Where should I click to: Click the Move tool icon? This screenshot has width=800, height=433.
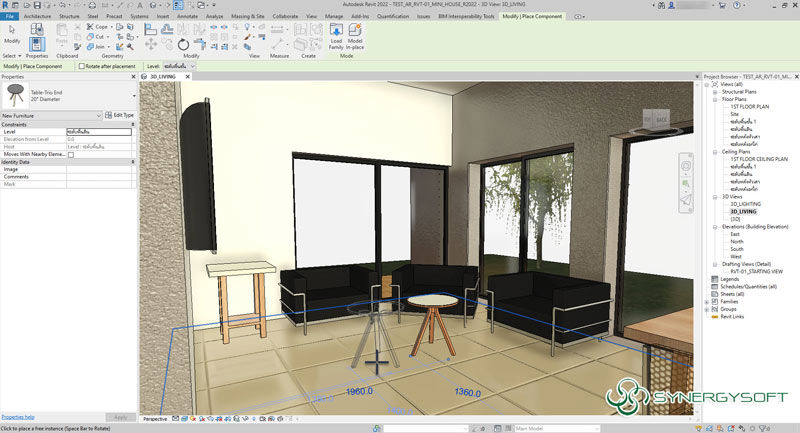[149, 45]
